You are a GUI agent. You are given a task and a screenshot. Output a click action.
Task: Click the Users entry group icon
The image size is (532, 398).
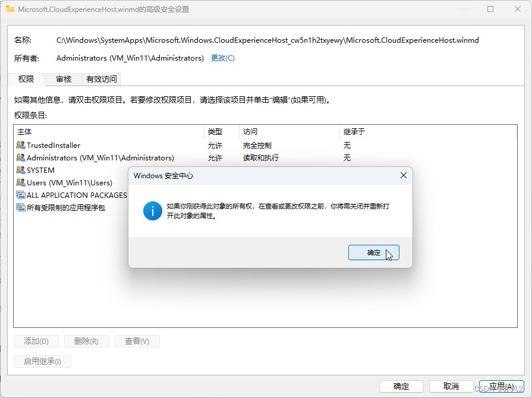point(21,182)
